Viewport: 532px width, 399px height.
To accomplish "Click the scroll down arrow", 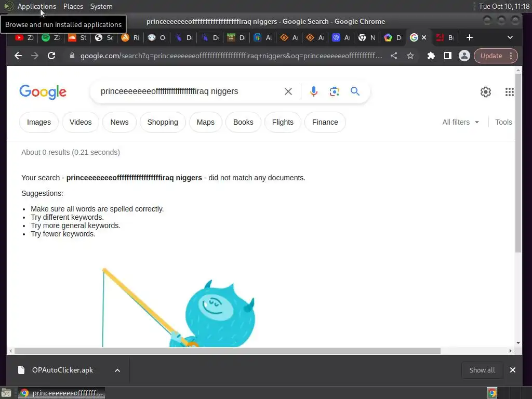I will pyautogui.click(x=518, y=343).
